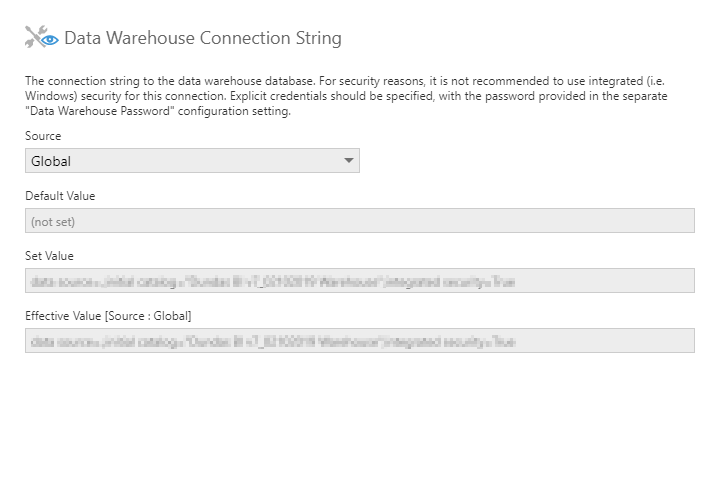Viewport: 718px width, 489px height.
Task: Click blurred text inside Effective Value field
Action: [272, 342]
